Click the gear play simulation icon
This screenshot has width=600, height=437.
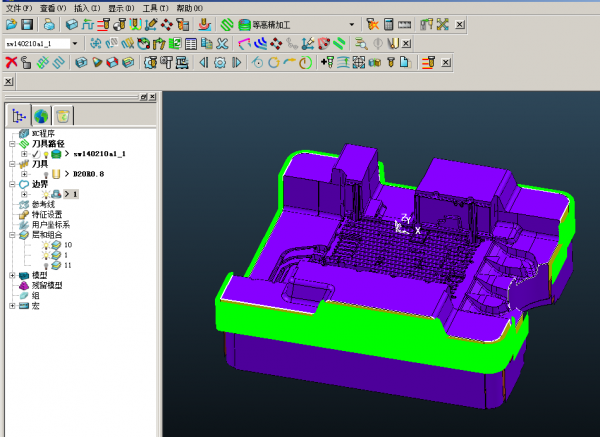pos(219,62)
